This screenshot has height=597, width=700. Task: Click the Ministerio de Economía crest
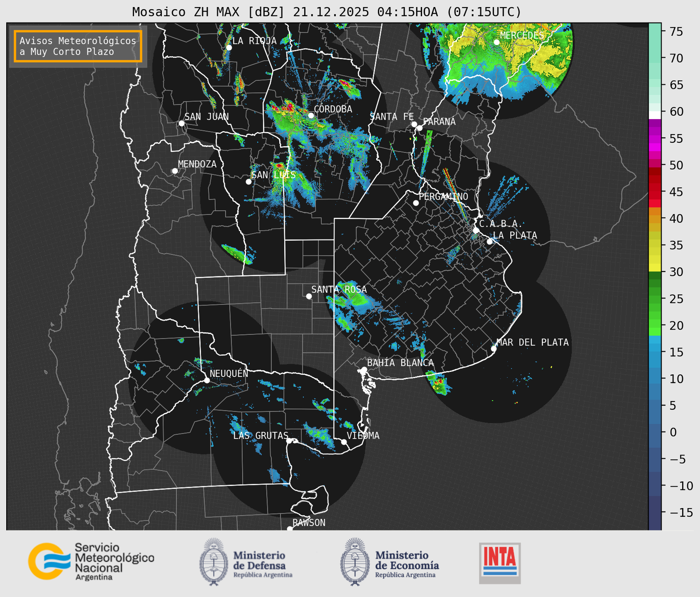tap(355, 562)
